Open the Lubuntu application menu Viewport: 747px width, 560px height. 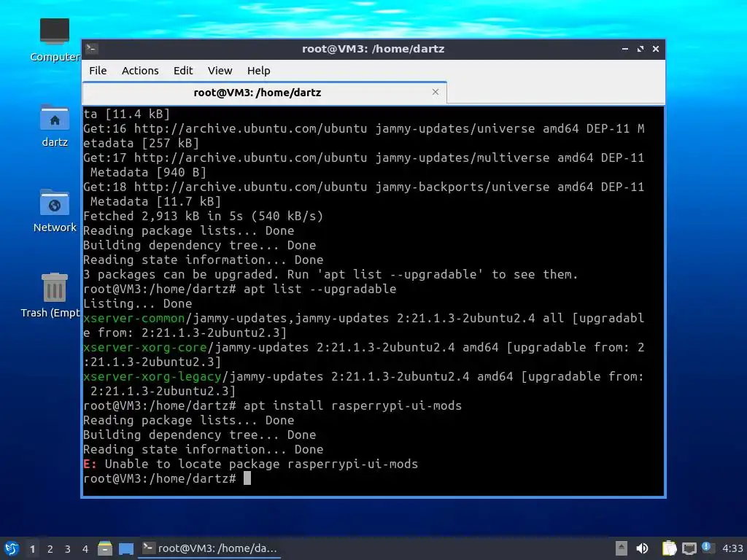pos(12,548)
